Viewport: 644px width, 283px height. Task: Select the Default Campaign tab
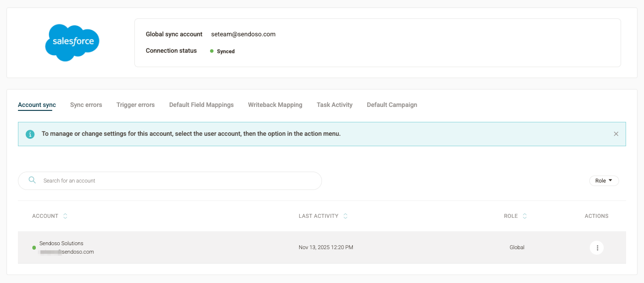coord(392,105)
